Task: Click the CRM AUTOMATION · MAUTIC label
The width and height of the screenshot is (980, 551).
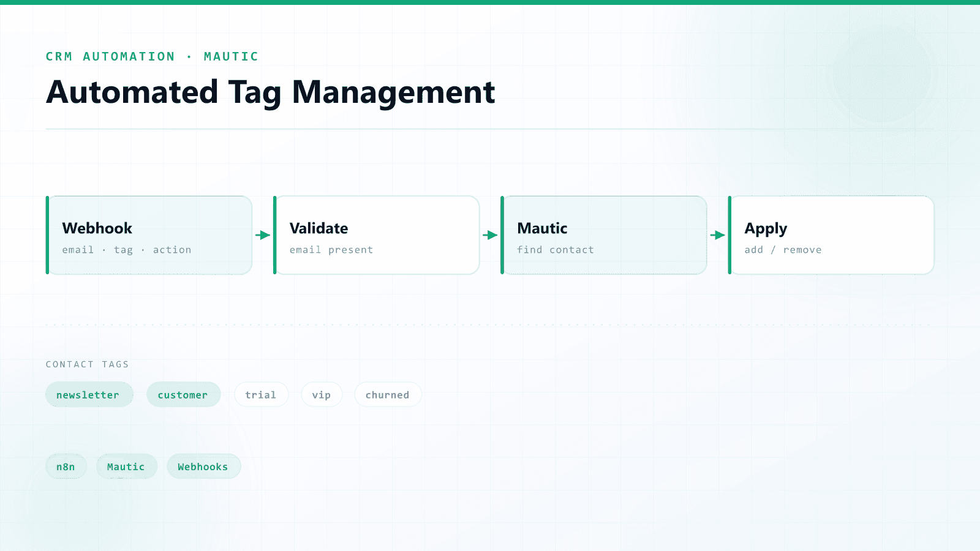Action: (152, 56)
